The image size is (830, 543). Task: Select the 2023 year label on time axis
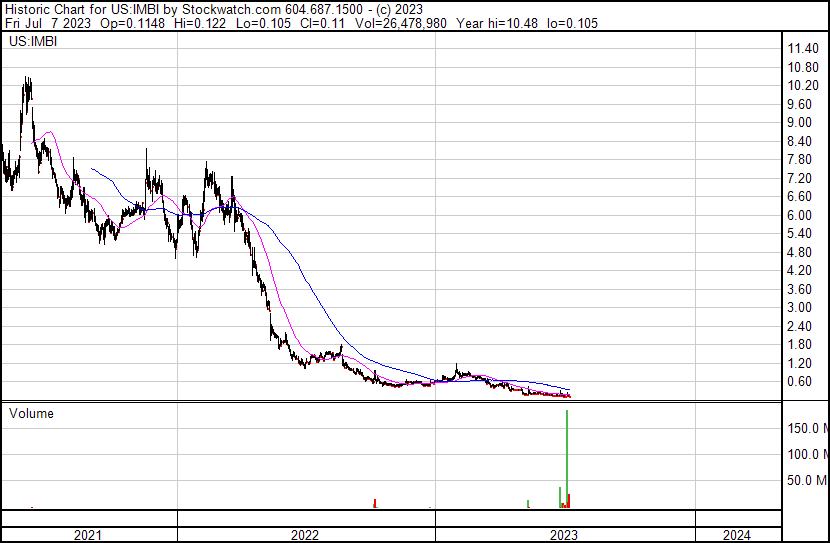coord(564,535)
